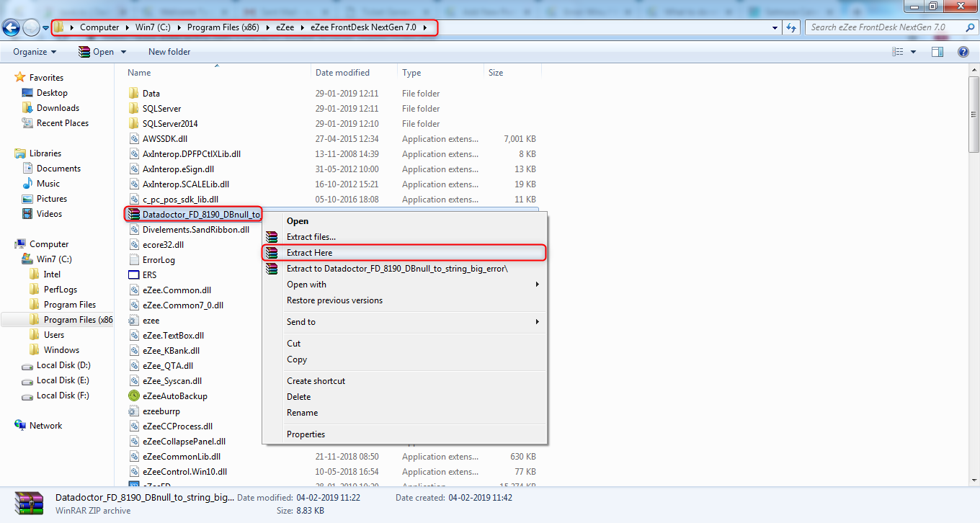Screen dimensions: 980x523
Task: Choose Rename from context menu
Action: [x=302, y=413]
